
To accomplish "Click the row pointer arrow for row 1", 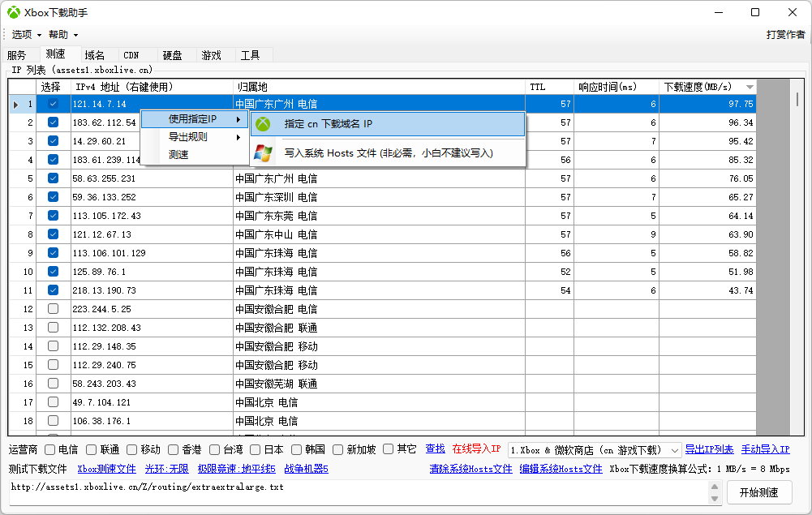I will (15, 105).
